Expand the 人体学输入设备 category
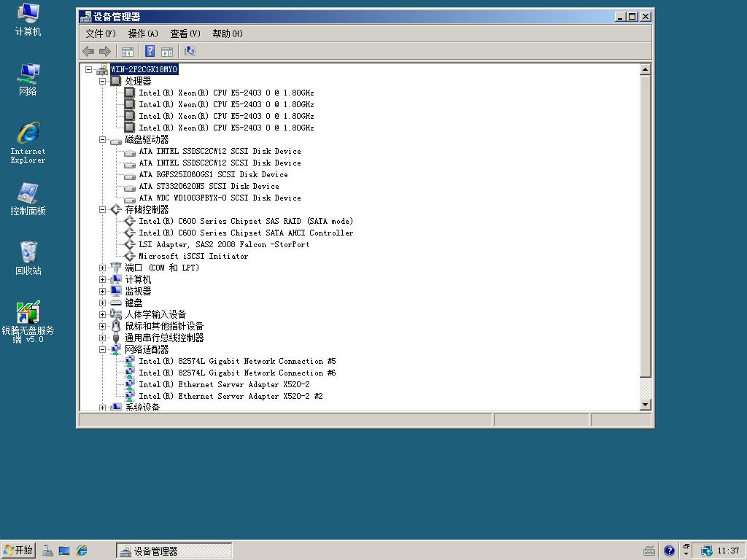Viewport: 747px width, 560px height. (x=102, y=314)
